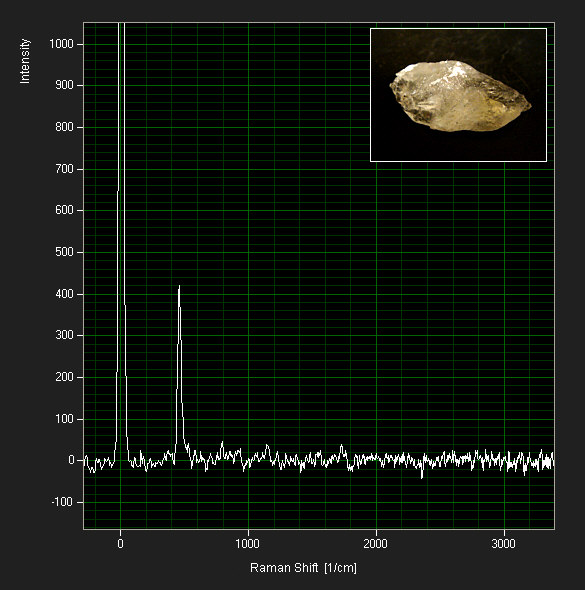
Task: Click the 700 label on the intensity axis
Action: pyautogui.click(x=64, y=169)
